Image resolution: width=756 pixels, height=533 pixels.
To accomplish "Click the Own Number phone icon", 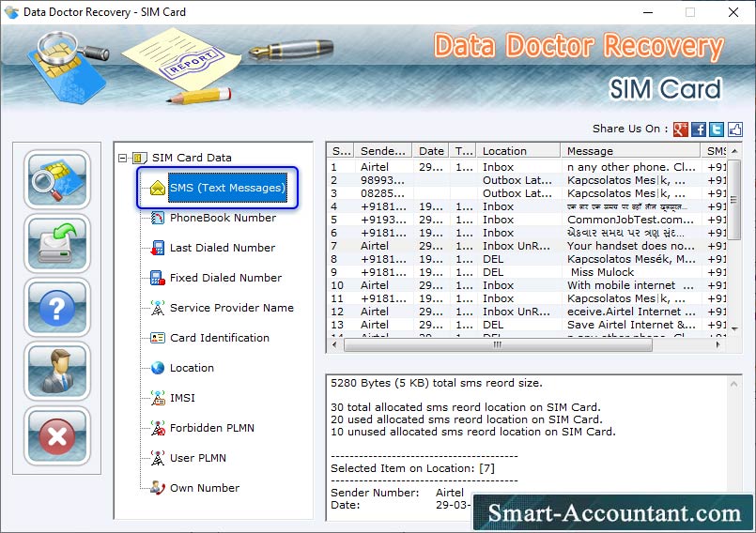I will coord(157,488).
